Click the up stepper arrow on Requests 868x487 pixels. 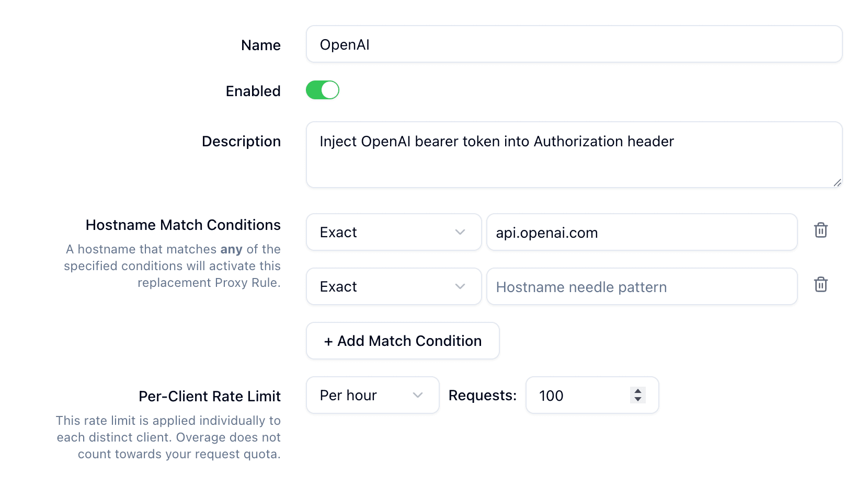[638, 391]
